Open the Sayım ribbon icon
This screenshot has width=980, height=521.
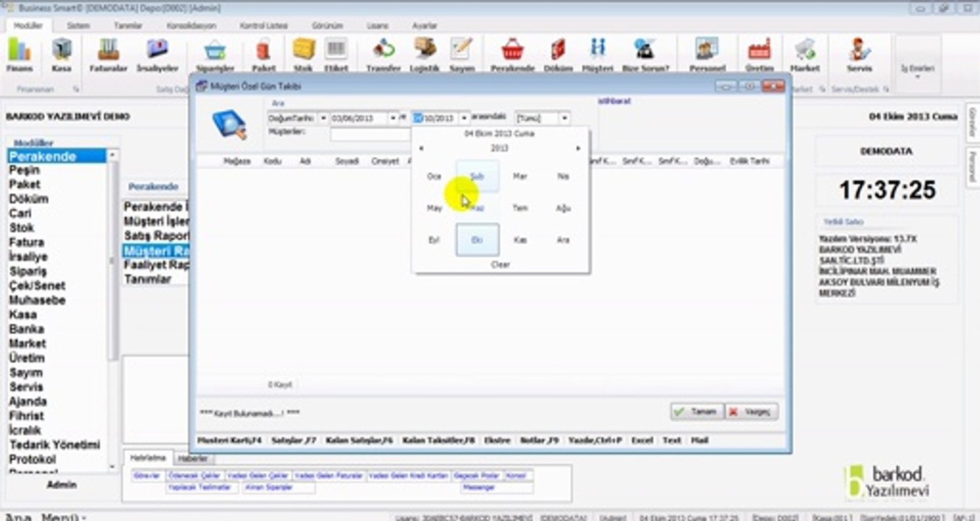[461, 54]
